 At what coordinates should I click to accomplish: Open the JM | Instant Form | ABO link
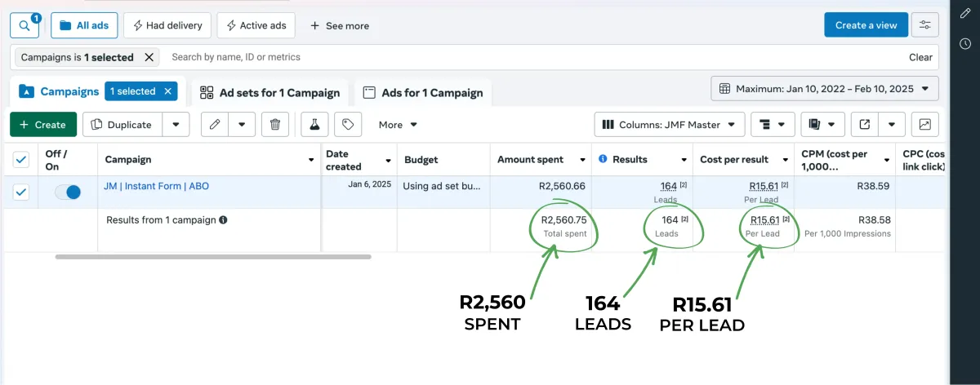coord(156,186)
